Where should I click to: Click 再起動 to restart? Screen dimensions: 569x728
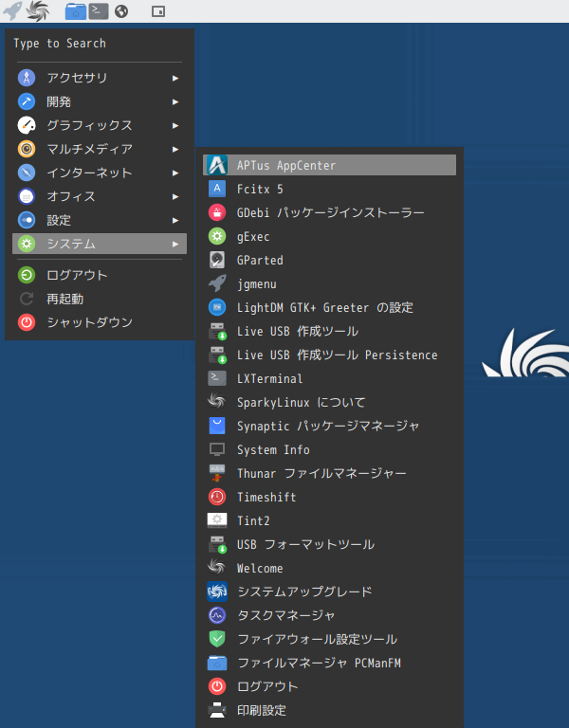point(100,299)
